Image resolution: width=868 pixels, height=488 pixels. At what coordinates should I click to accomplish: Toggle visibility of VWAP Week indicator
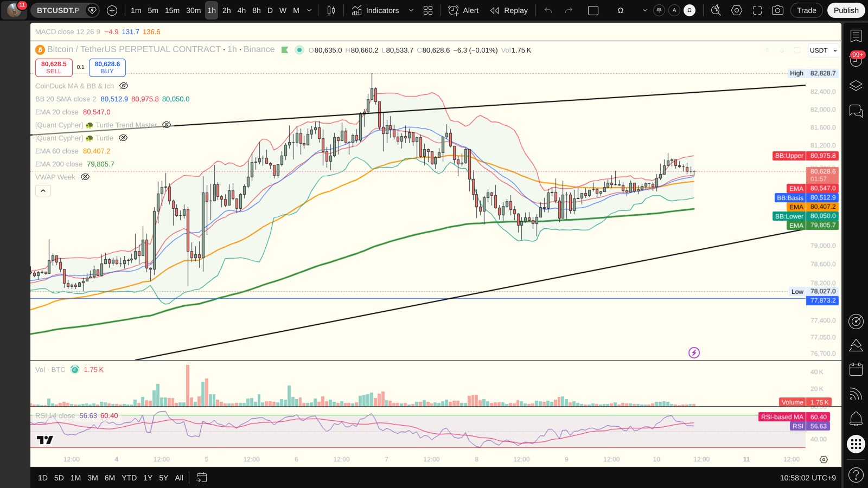(x=85, y=177)
